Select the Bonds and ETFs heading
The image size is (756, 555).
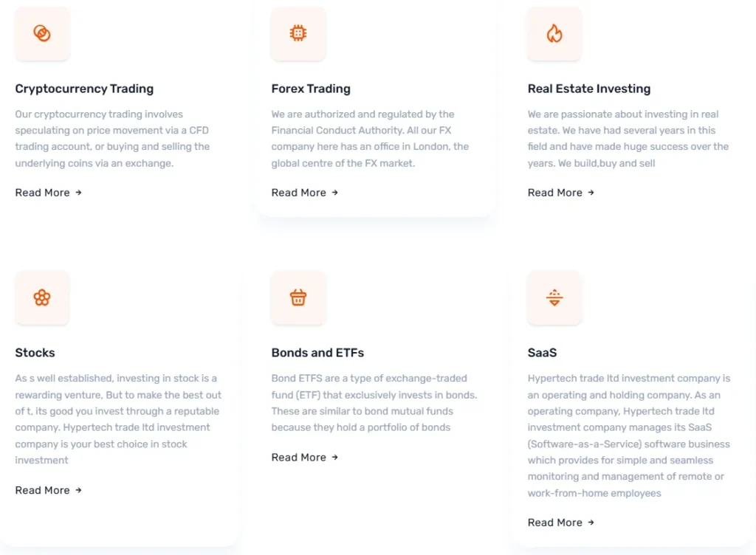(317, 353)
